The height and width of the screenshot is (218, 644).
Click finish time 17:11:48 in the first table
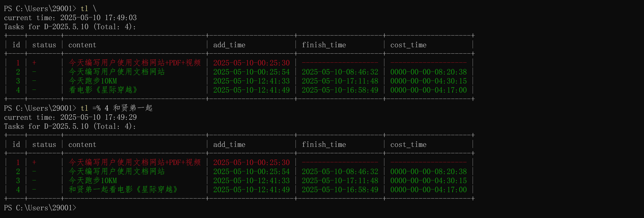coord(340,81)
